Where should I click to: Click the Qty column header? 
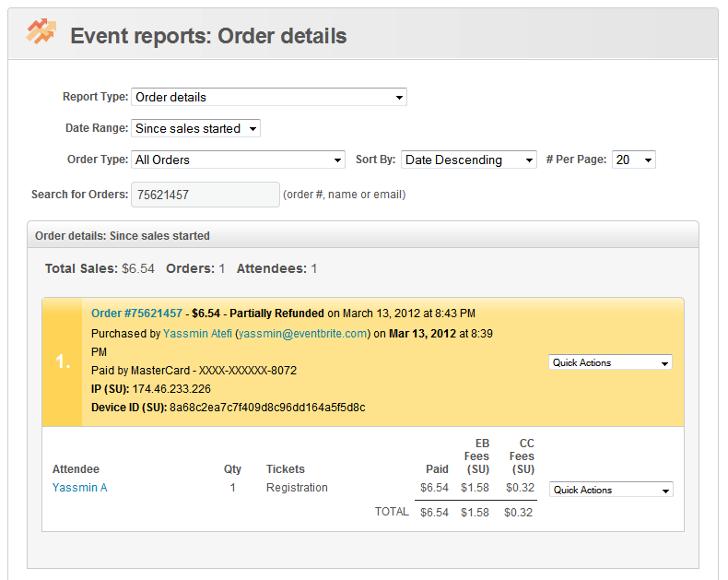tap(232, 469)
